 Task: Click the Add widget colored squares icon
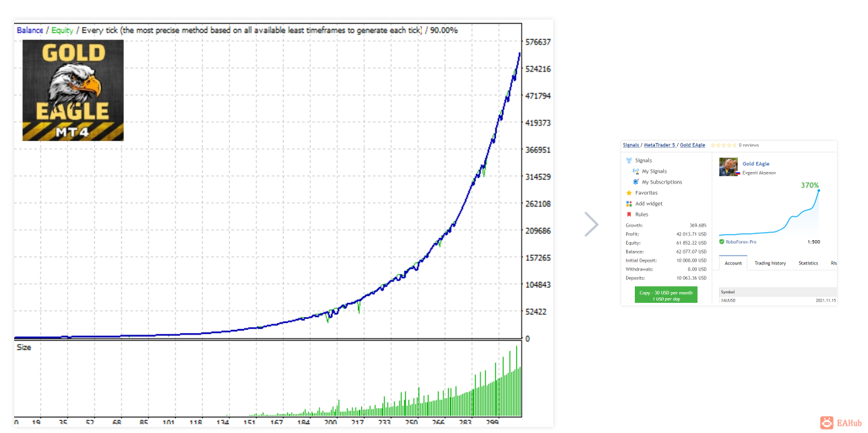coord(629,204)
